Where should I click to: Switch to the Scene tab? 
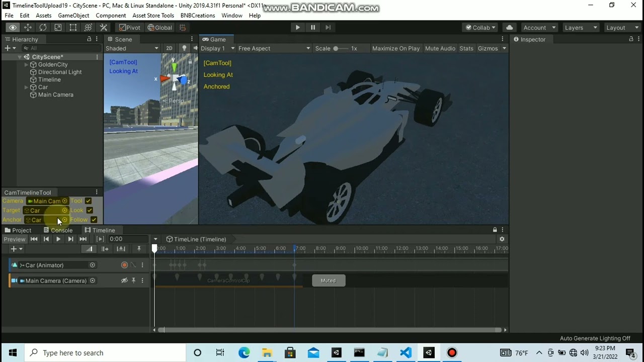point(119,39)
